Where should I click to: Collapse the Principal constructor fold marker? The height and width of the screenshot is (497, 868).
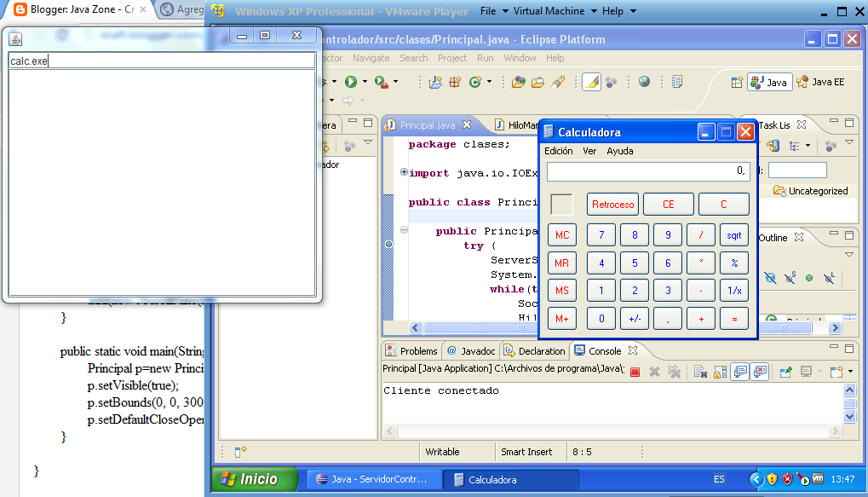coord(404,230)
